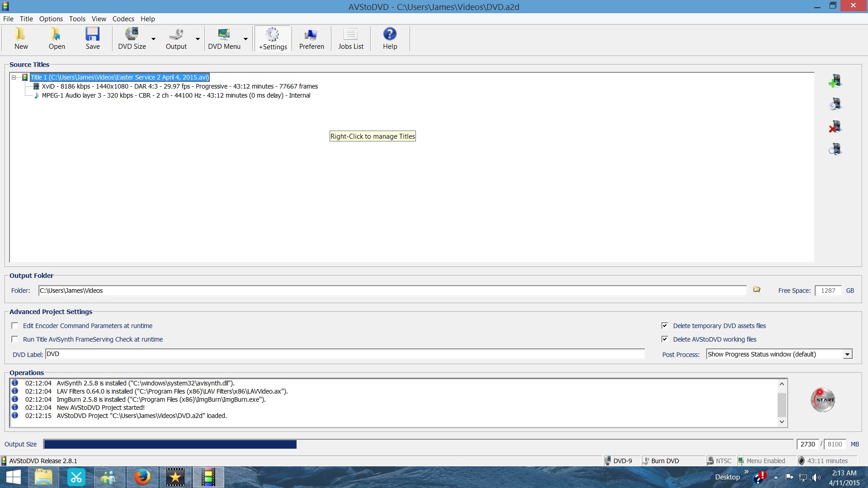Open the Snipping Tool taskbar icon
This screenshot has width=868, height=488.
tap(76, 477)
